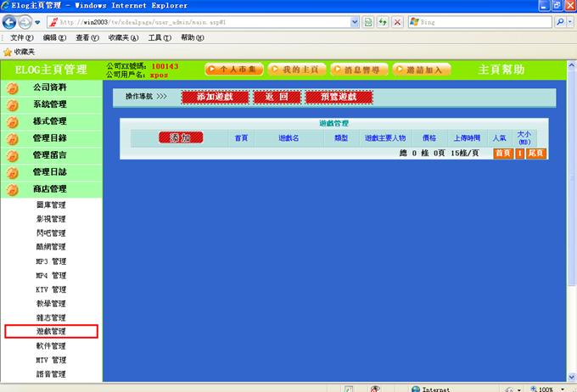
Task: Click the orange icon beside 商店管理
Action: [x=12, y=189]
